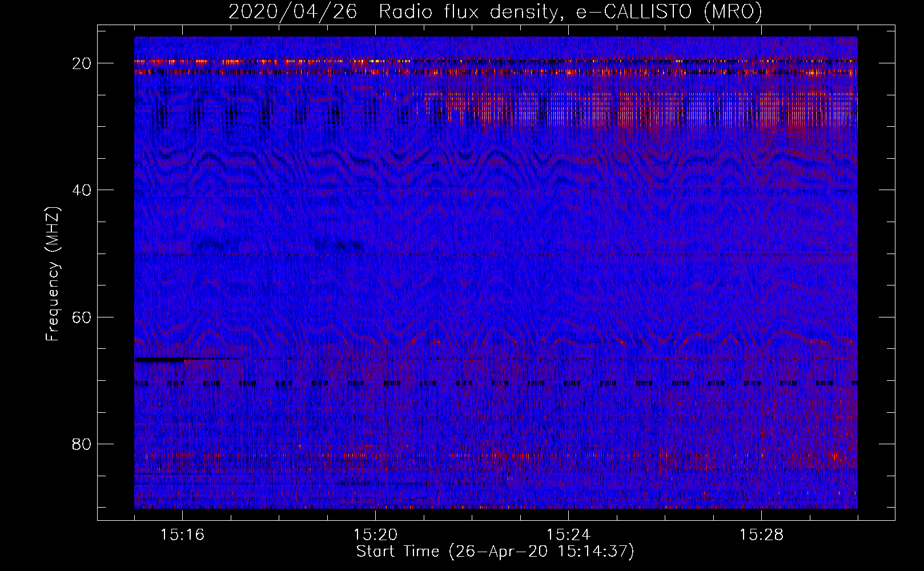The width and height of the screenshot is (924, 571).
Task: Click the 15:20 time tick label
Action: click(x=375, y=535)
